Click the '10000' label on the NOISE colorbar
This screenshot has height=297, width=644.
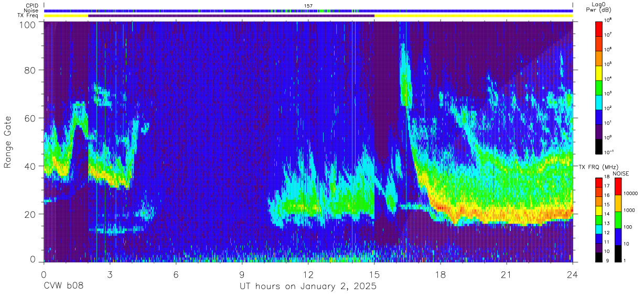click(630, 193)
